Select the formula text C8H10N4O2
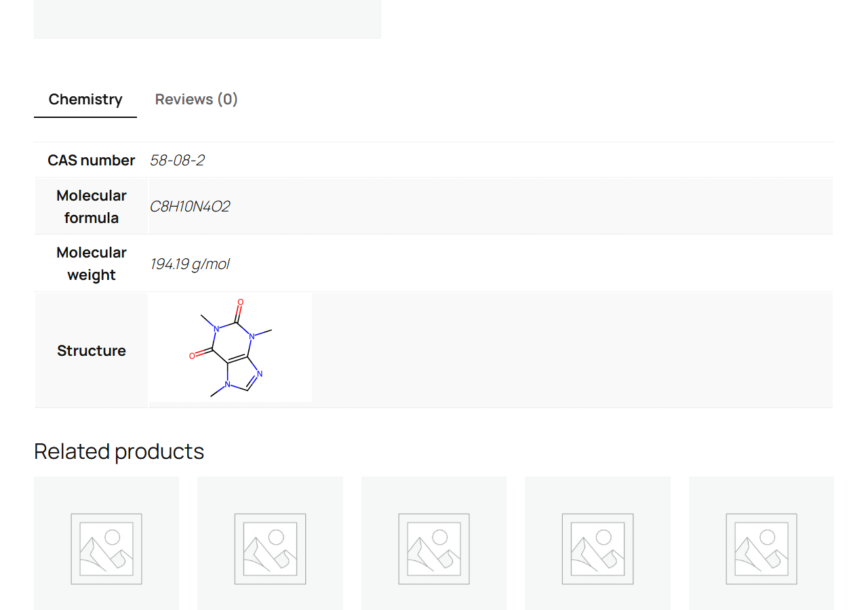868x610 pixels. point(190,206)
